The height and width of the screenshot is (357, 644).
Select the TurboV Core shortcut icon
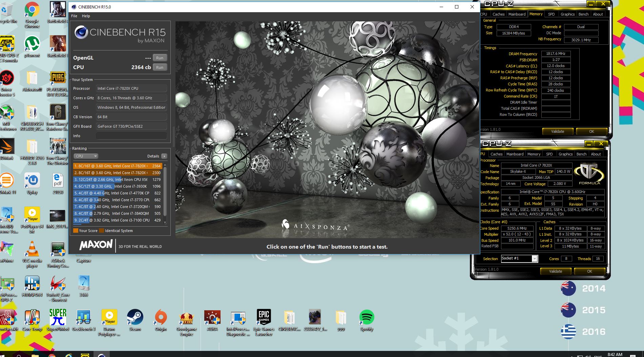pos(58,288)
